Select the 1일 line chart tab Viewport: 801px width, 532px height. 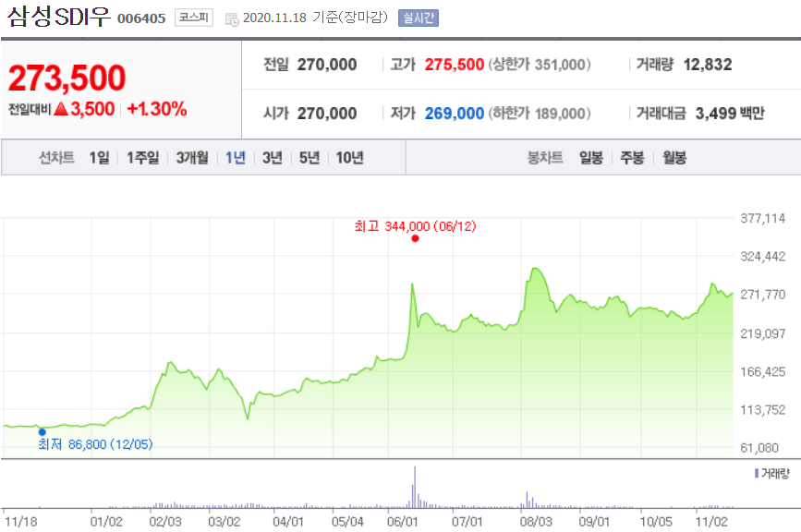coord(99,158)
